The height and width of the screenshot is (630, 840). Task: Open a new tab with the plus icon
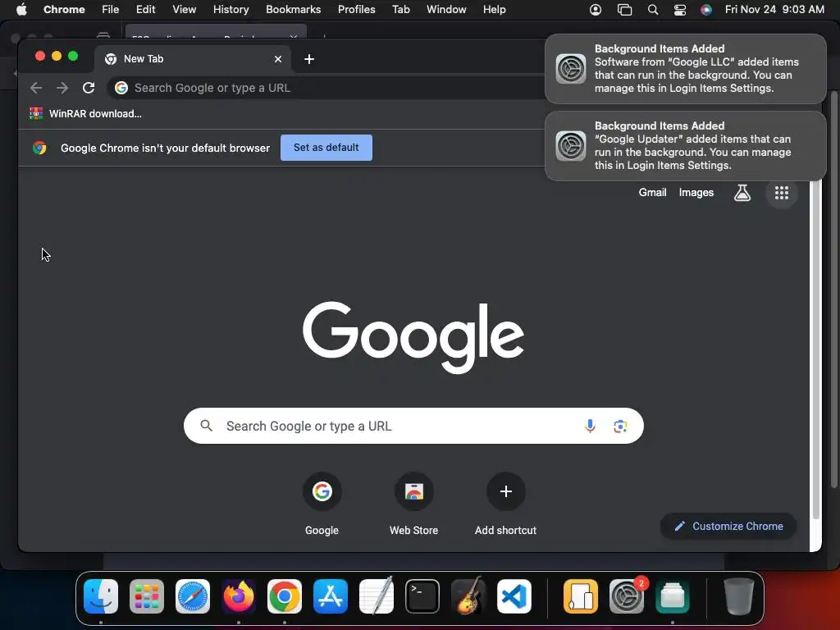(x=309, y=59)
